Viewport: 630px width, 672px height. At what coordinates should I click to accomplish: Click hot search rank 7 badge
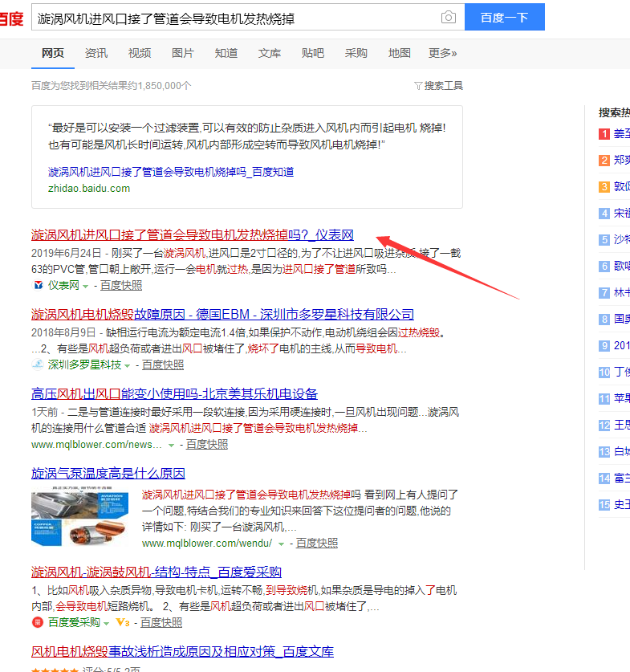click(604, 293)
